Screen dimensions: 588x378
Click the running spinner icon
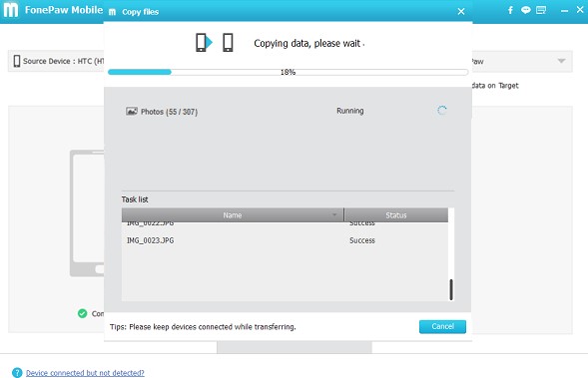(x=442, y=111)
